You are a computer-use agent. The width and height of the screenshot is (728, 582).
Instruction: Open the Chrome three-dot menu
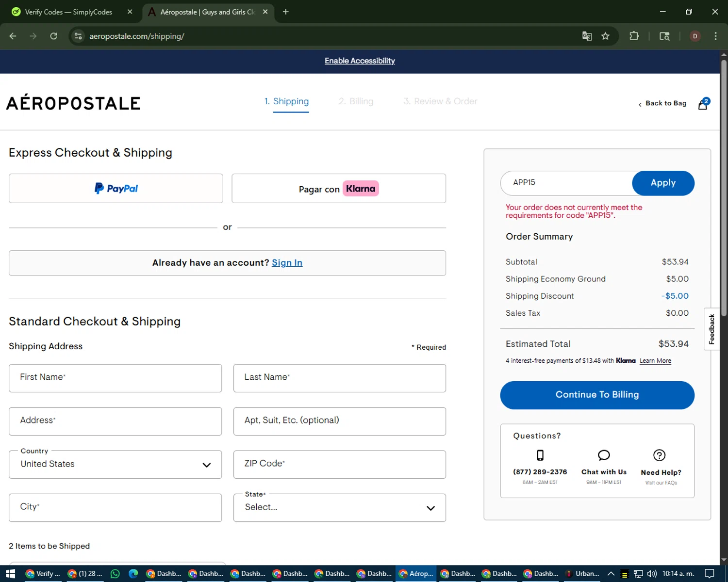pyautogui.click(x=715, y=36)
